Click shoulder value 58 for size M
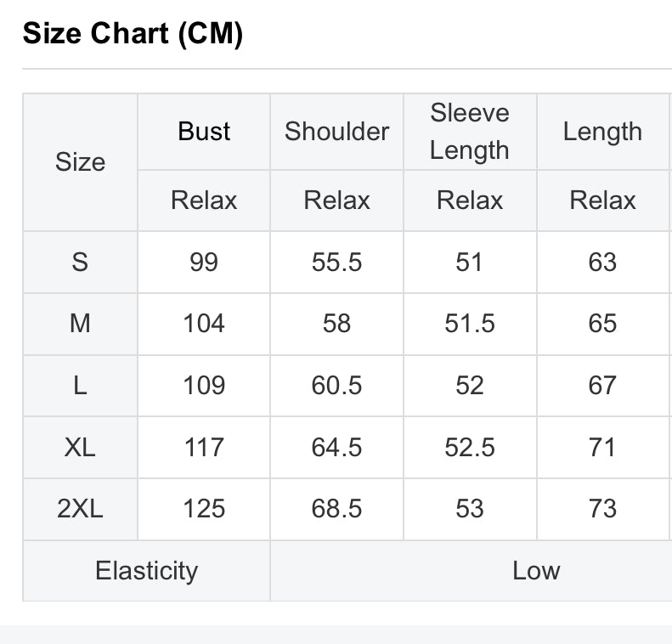Viewport: 672px width, 644px height. (x=337, y=324)
